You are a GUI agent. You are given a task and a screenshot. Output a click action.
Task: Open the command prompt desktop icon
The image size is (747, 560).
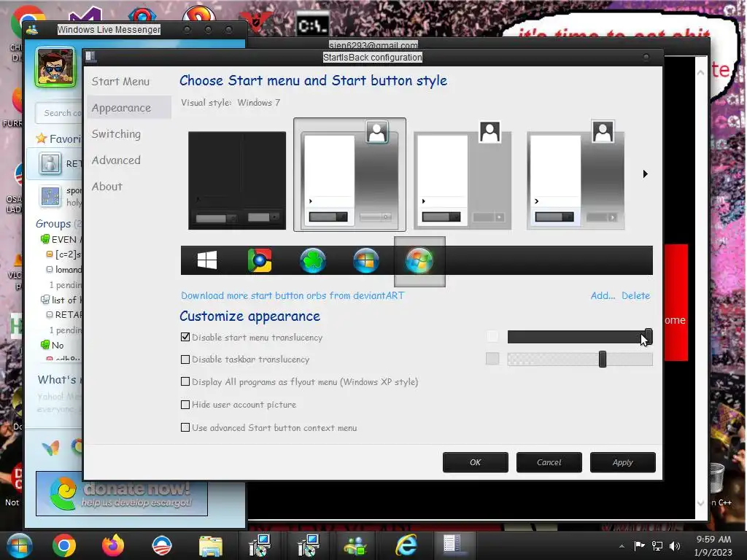[312, 25]
